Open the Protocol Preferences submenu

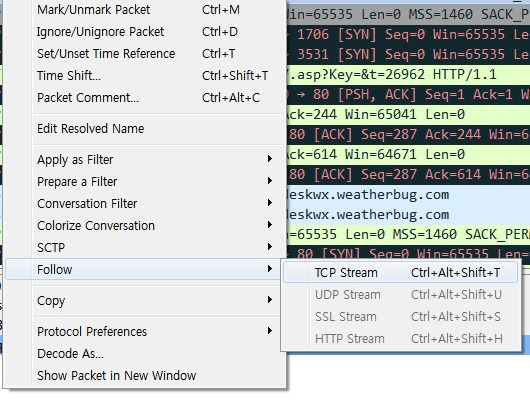tap(144, 332)
